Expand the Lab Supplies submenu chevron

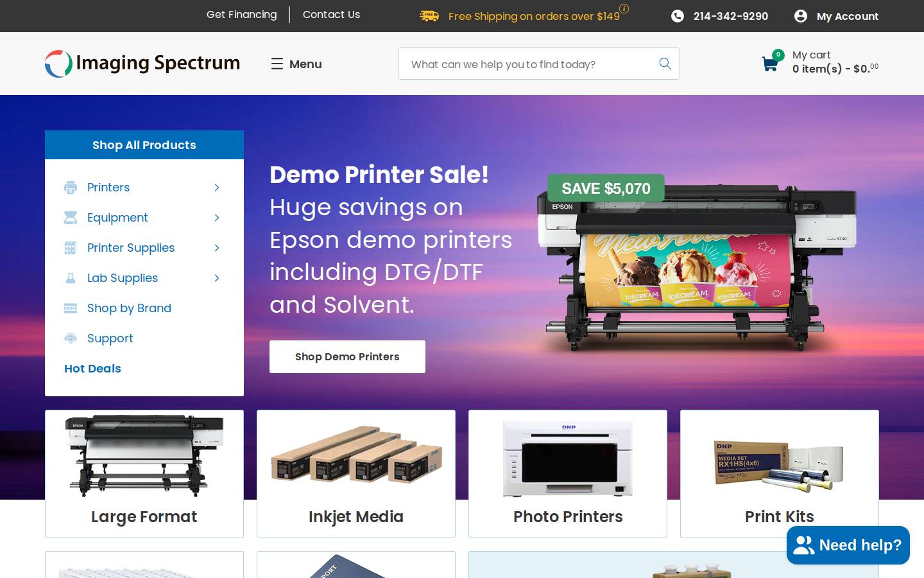click(x=217, y=278)
